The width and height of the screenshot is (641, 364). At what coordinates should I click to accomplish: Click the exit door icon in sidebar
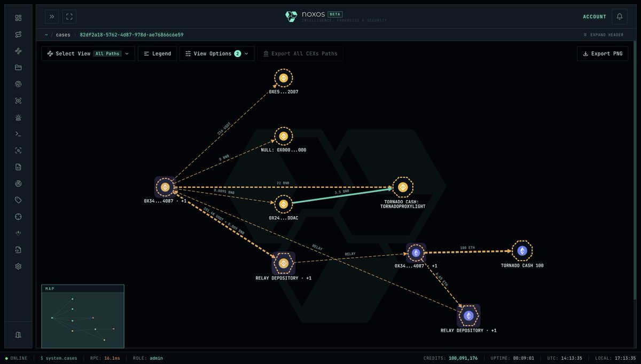pos(18,335)
